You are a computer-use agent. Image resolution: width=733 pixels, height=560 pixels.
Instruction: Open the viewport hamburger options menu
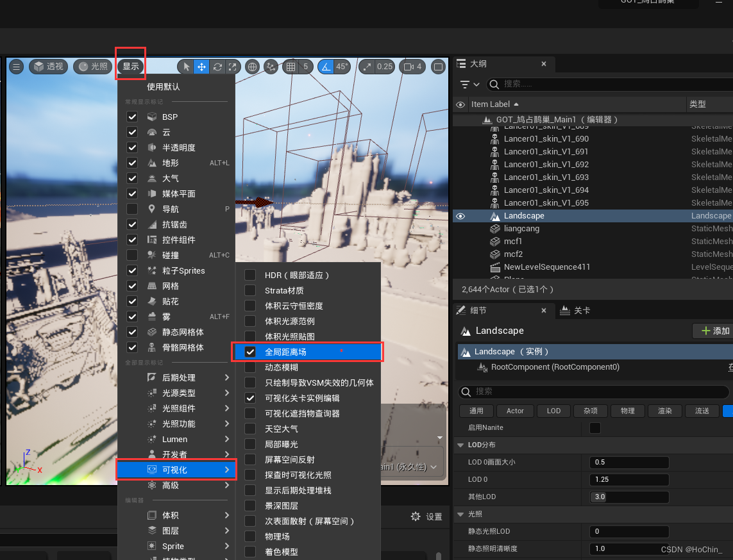point(16,67)
